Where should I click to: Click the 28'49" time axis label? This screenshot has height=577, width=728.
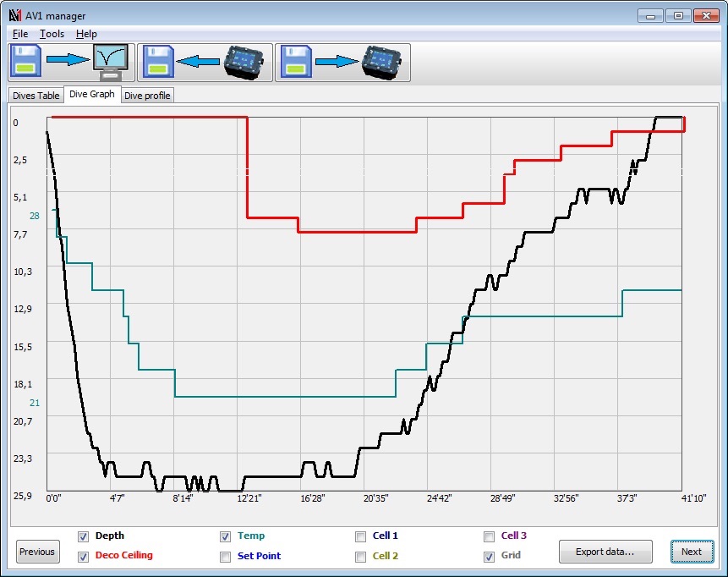503,498
